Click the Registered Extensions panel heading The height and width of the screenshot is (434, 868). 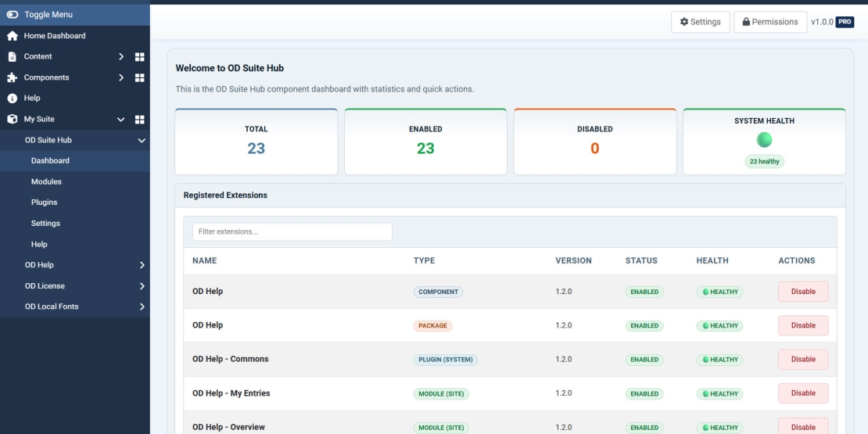pyautogui.click(x=225, y=195)
